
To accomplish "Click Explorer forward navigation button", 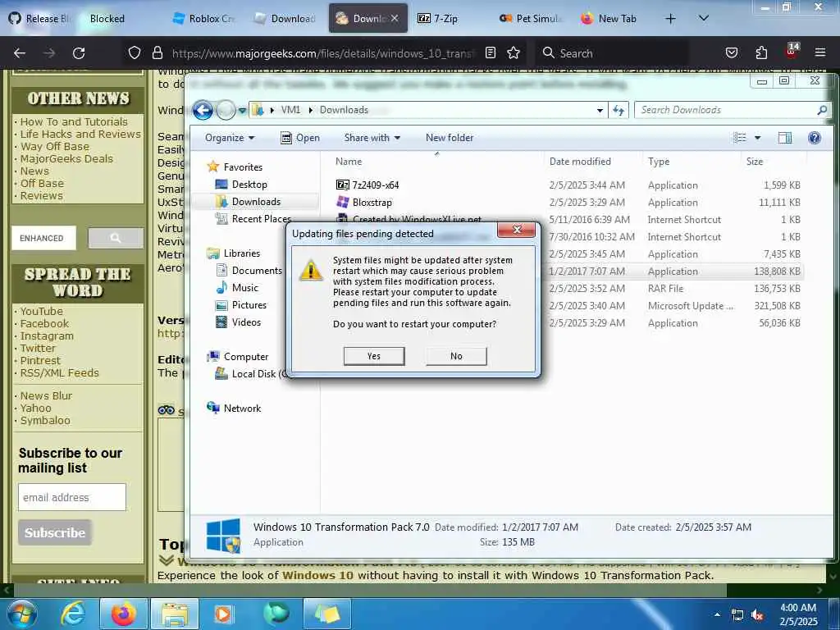I will click(226, 111).
